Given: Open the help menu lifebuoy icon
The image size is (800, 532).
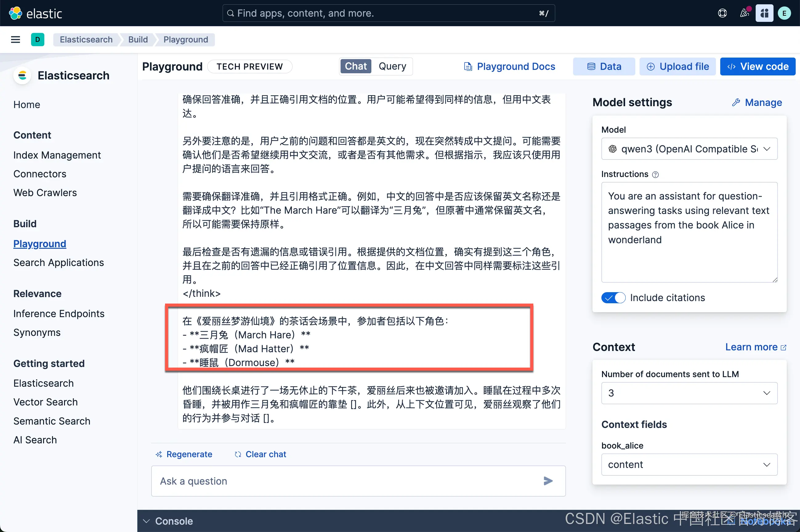Looking at the screenshot, I should [722, 13].
